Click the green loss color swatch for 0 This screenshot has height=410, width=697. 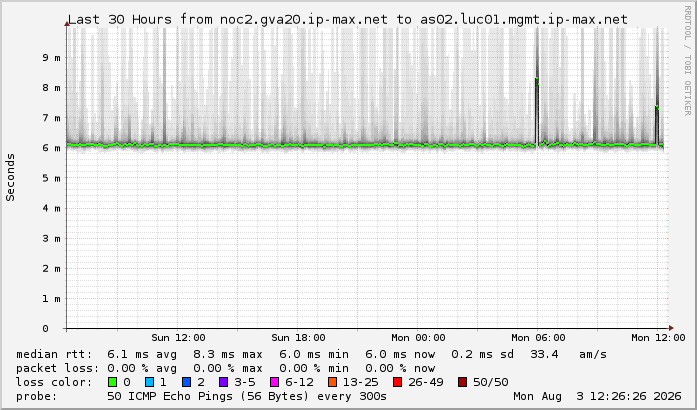(x=112, y=382)
